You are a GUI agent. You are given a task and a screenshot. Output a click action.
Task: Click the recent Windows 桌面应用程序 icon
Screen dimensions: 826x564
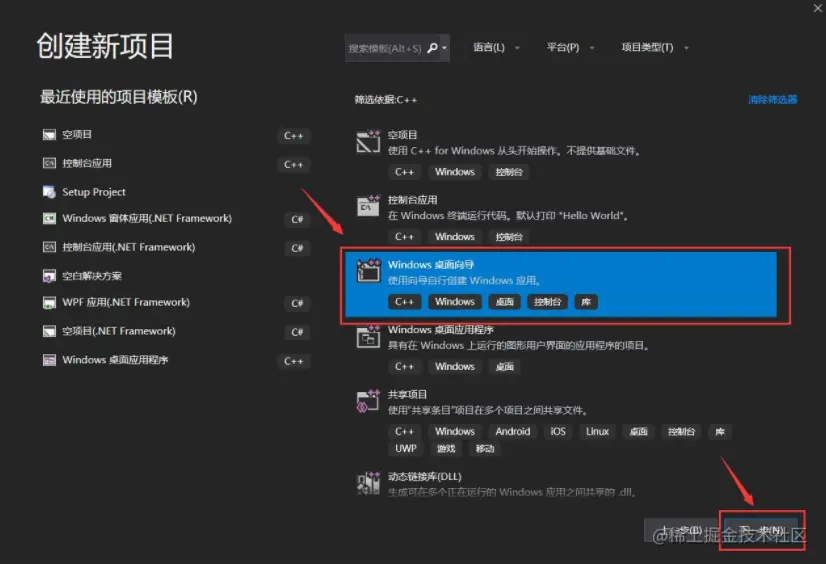(49, 360)
